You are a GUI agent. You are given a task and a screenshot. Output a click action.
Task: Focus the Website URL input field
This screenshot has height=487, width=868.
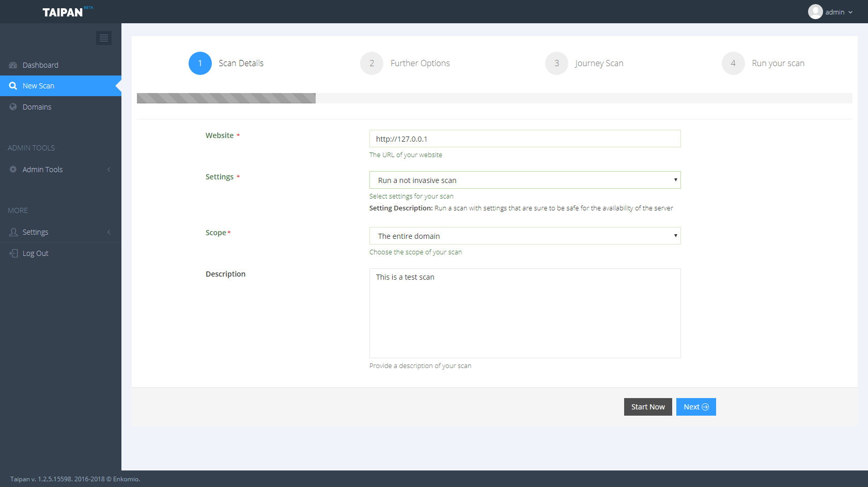(524, 139)
